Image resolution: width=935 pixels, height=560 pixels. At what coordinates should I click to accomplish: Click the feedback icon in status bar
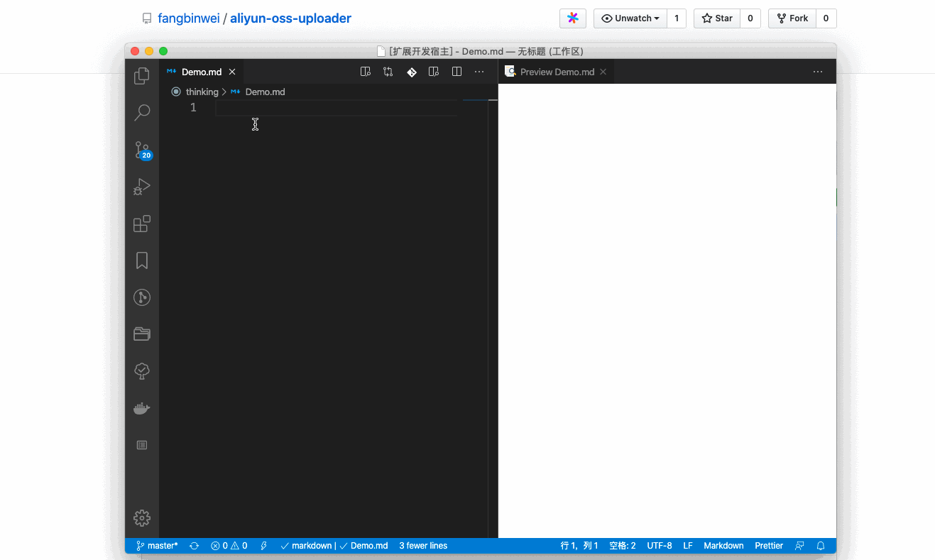[x=799, y=546]
